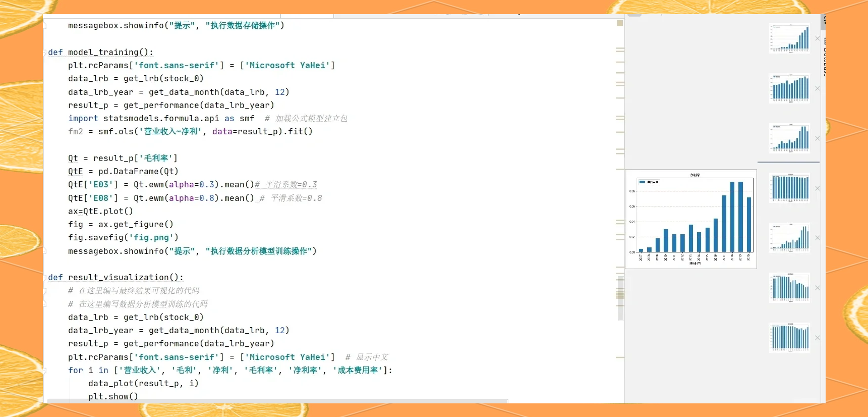Close the last plot thumbnail with its X
This screenshot has height=417, width=868.
point(818,338)
